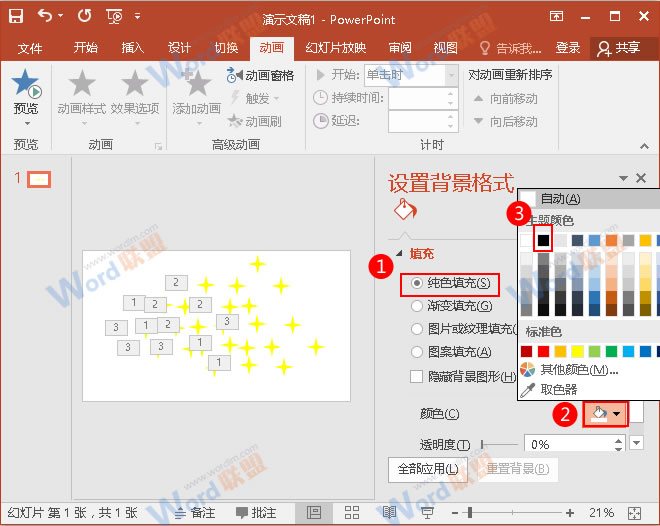Enable Hide background graphics checkbox
This screenshot has height=526, width=660.
[x=418, y=376]
